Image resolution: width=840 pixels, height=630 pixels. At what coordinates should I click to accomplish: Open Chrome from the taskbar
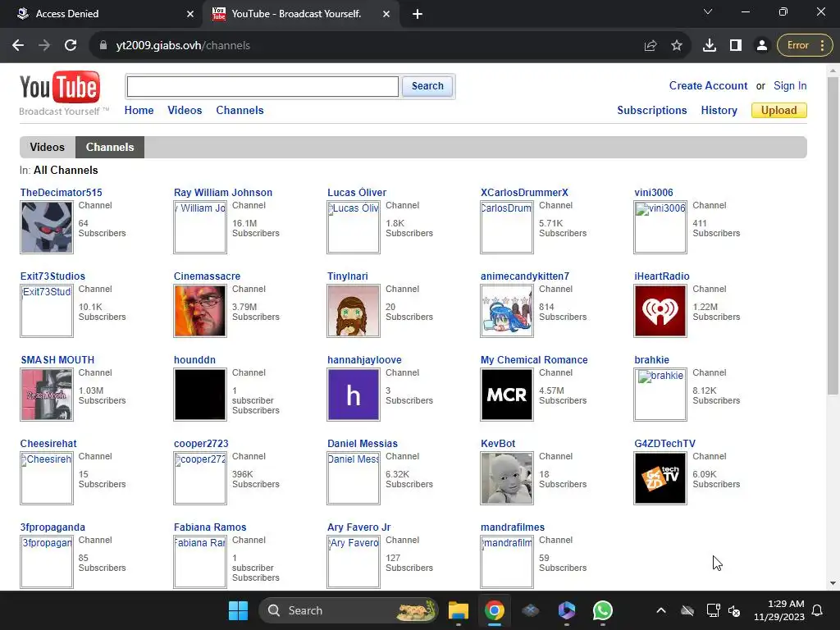(495, 610)
